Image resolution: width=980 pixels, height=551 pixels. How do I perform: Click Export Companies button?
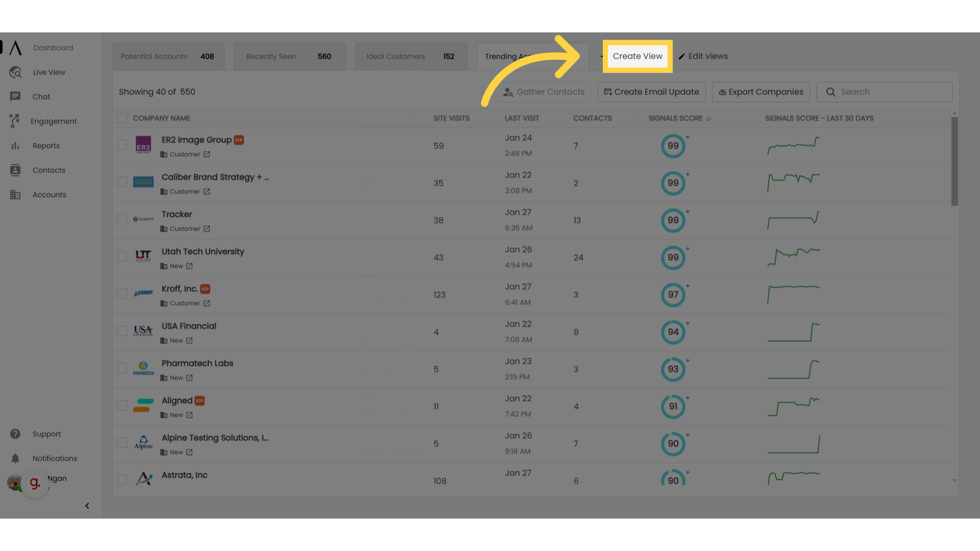pyautogui.click(x=761, y=92)
